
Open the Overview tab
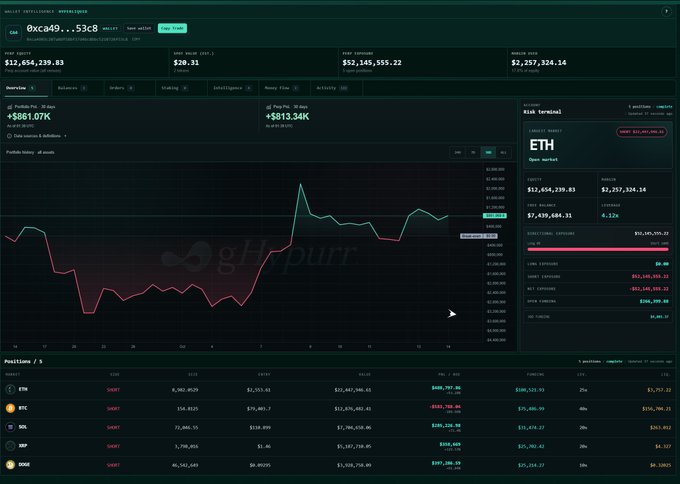24,88
